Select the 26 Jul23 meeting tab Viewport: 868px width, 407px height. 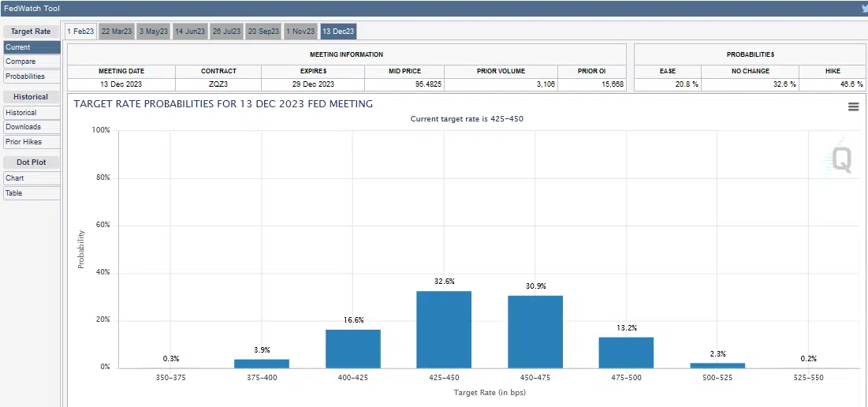(226, 32)
